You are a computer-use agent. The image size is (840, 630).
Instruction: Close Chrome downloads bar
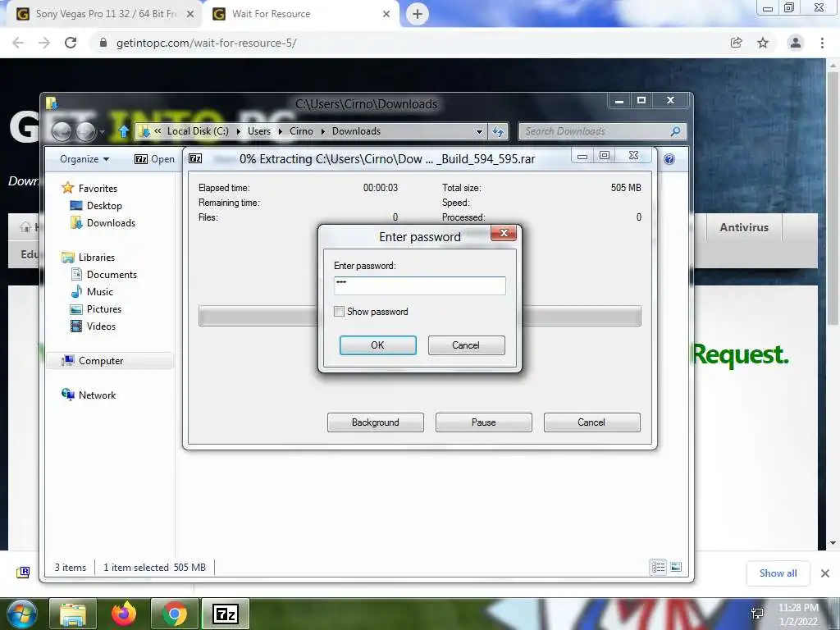pos(825,573)
